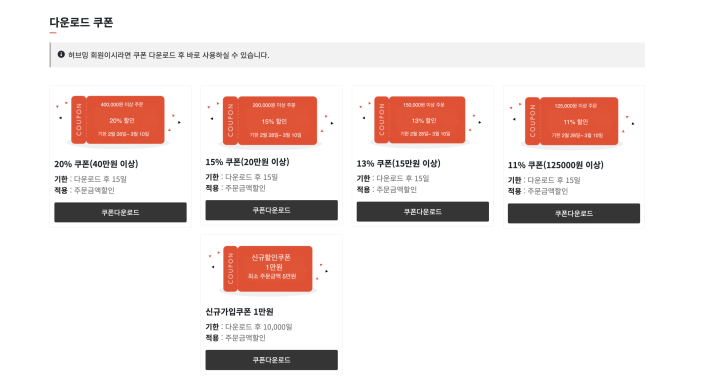Click the info icon in notice bar
The height and width of the screenshot is (389, 718).
pos(61,54)
